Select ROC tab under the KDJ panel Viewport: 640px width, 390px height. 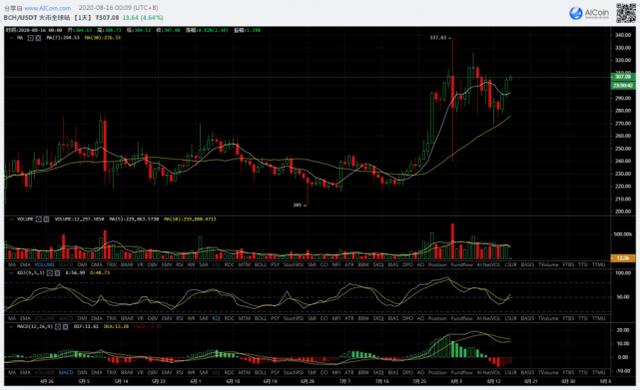229,318
